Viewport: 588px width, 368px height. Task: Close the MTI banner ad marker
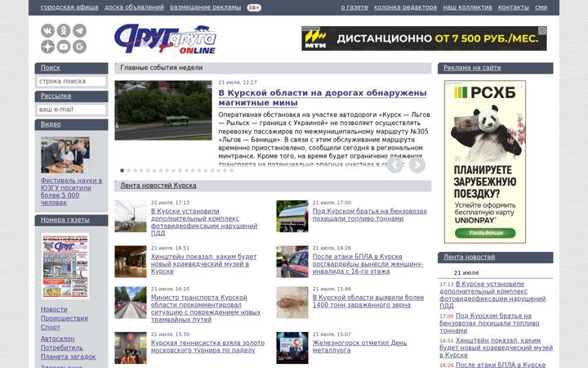click(x=542, y=30)
